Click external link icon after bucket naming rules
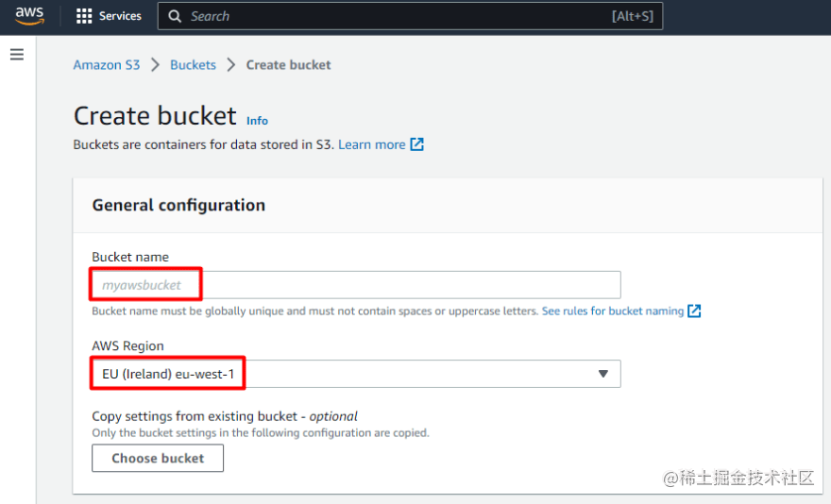Viewport: 831px width, 504px height. pos(694,311)
